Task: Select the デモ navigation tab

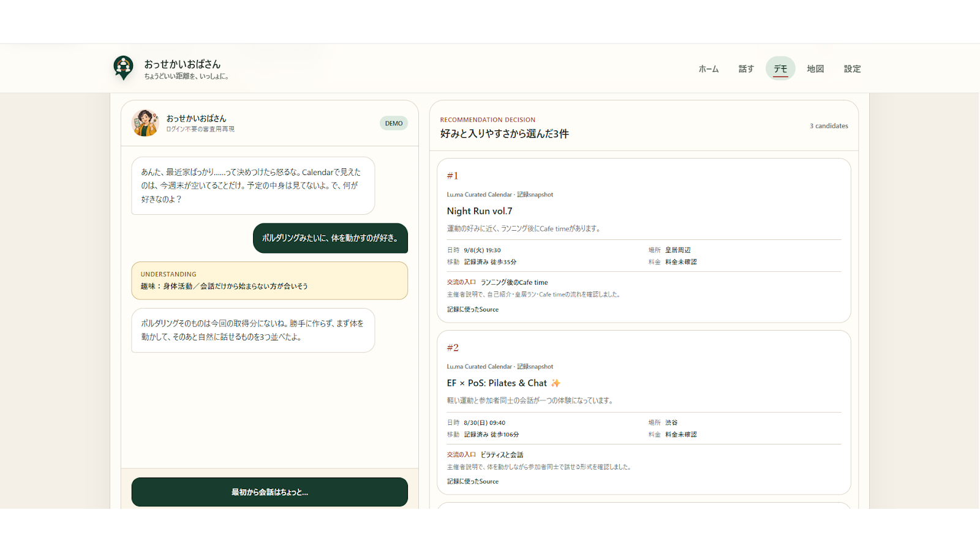Action: (x=780, y=69)
